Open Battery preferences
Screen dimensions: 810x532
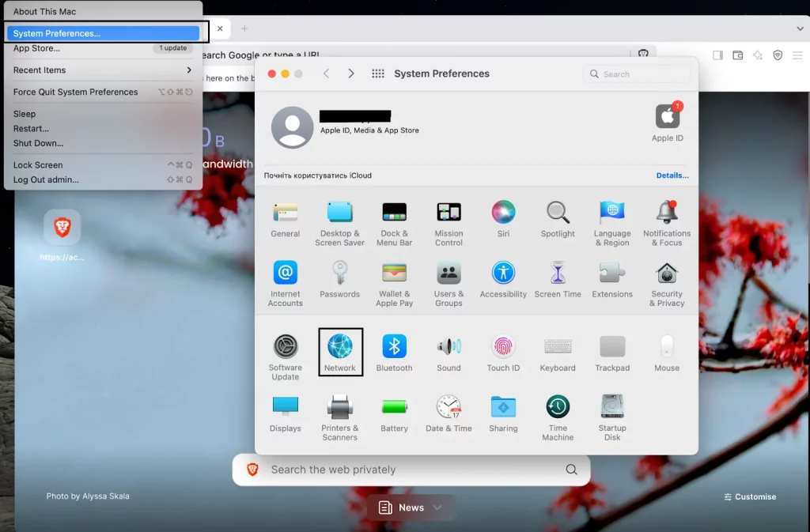click(x=394, y=413)
